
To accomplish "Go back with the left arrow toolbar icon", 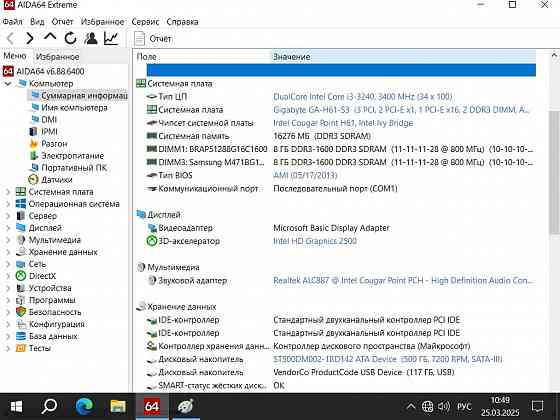I will (x=10, y=38).
